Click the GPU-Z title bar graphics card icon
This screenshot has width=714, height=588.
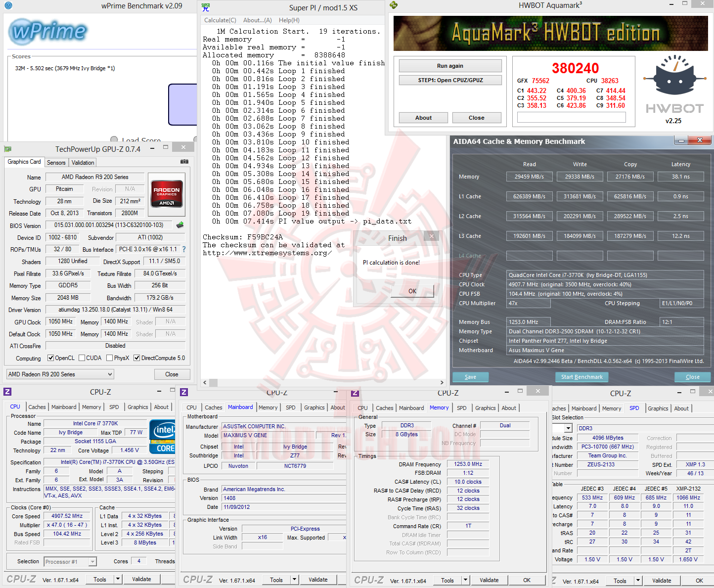[7, 149]
